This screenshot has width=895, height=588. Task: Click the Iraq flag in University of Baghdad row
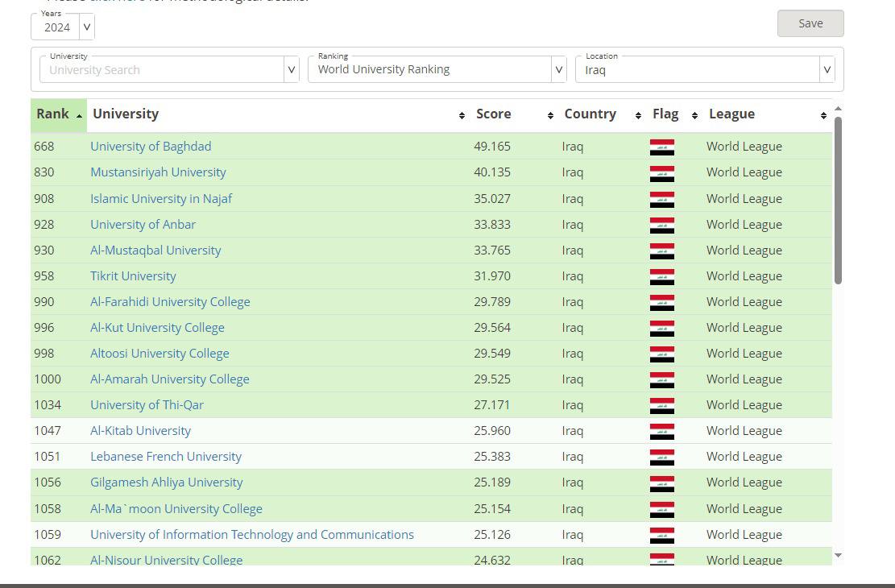click(661, 147)
